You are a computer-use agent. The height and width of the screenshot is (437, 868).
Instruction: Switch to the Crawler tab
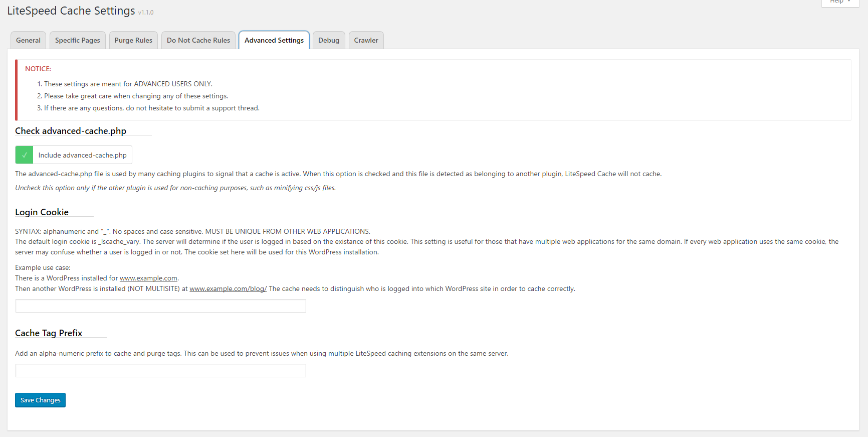pyautogui.click(x=366, y=40)
